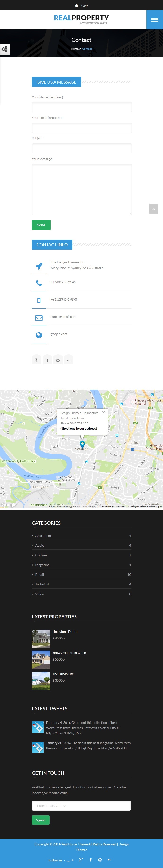The height and width of the screenshot is (868, 163).
Task: Open Limestone Estate thumbnail
Action: pos(41,639)
